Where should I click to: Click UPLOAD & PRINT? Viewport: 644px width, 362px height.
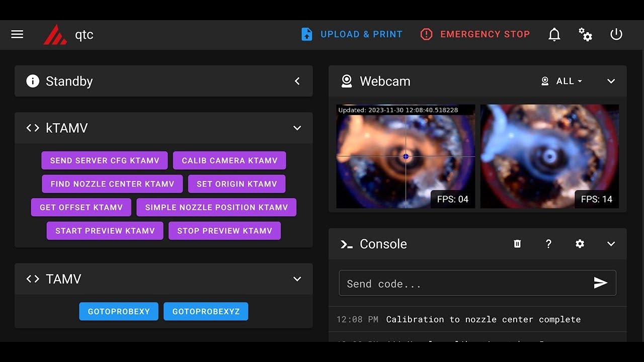352,34
